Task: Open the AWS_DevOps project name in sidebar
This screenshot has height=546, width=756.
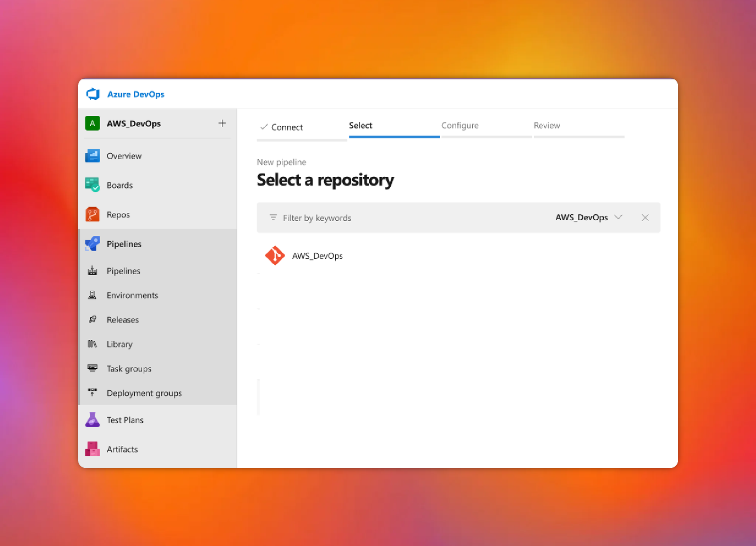Action: [134, 123]
